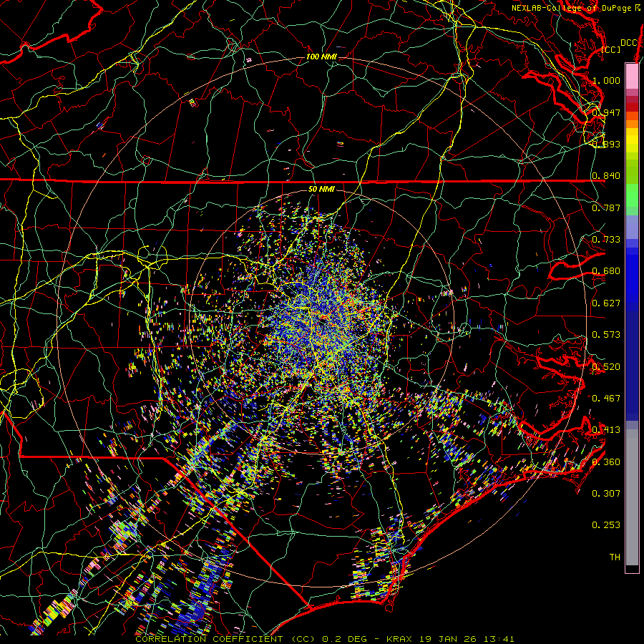This screenshot has width=644, height=644.
Task: Click the 0.787 scale value
Action: 606,208
